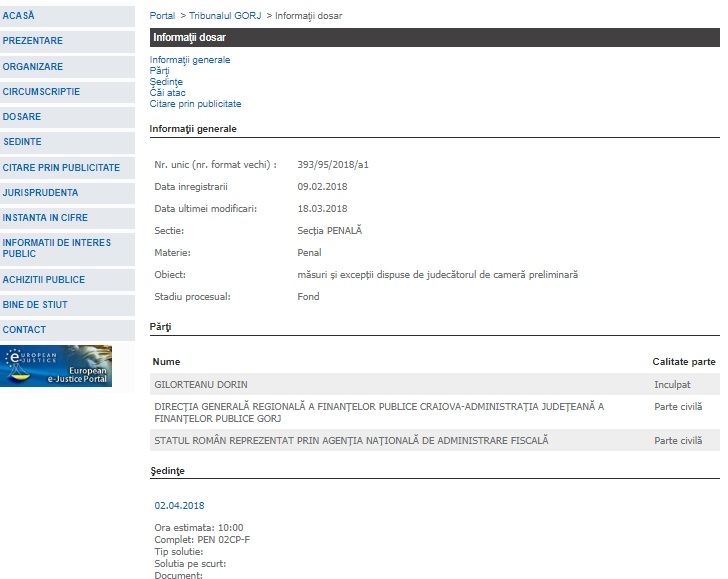Click the Portal breadcrumb link

[x=162, y=16]
